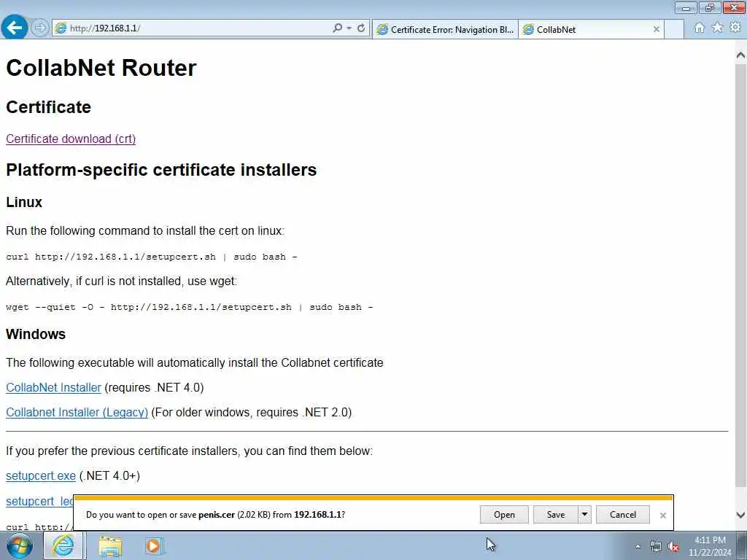This screenshot has height=560, width=747.
Task: Click Open in the download bar
Action: pyautogui.click(x=504, y=515)
